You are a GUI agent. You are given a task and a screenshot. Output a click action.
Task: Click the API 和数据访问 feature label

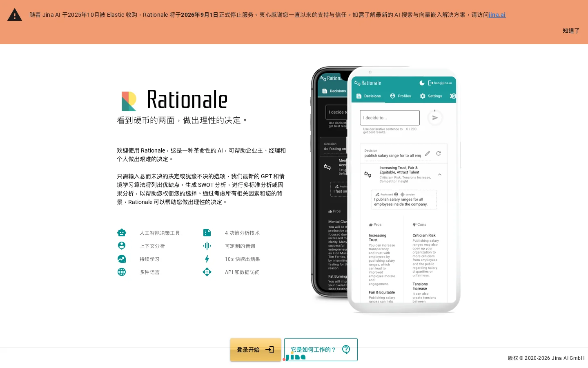[x=242, y=272]
